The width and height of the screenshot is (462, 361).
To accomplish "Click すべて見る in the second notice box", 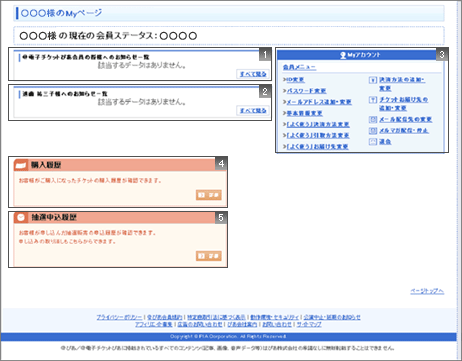I will pos(253,110).
